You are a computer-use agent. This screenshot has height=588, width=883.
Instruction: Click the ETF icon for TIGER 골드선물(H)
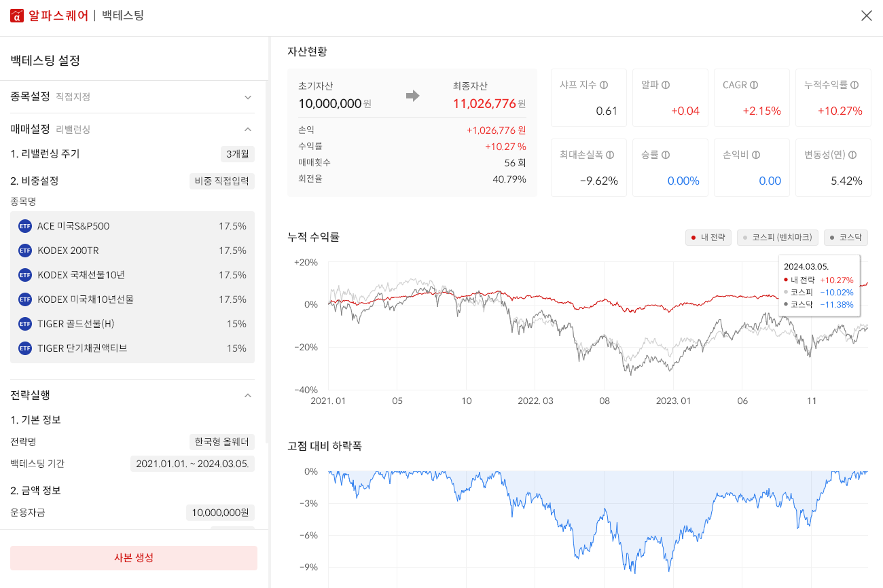point(25,324)
